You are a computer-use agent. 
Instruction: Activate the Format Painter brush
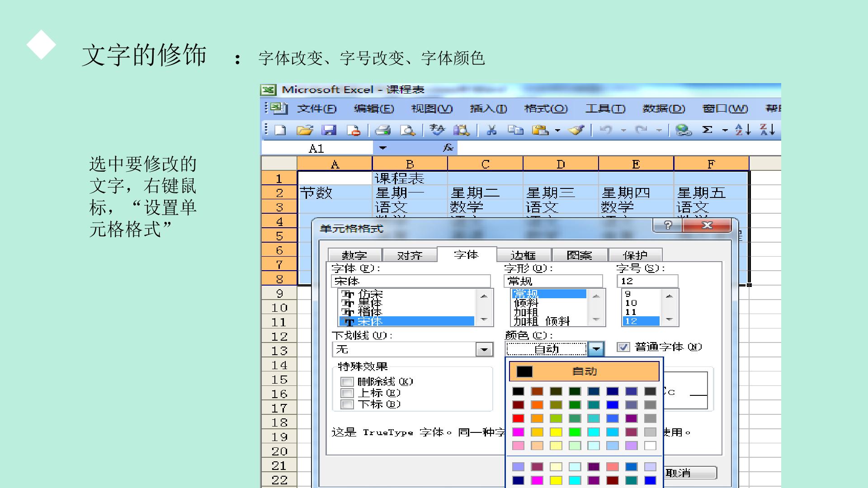pyautogui.click(x=576, y=130)
